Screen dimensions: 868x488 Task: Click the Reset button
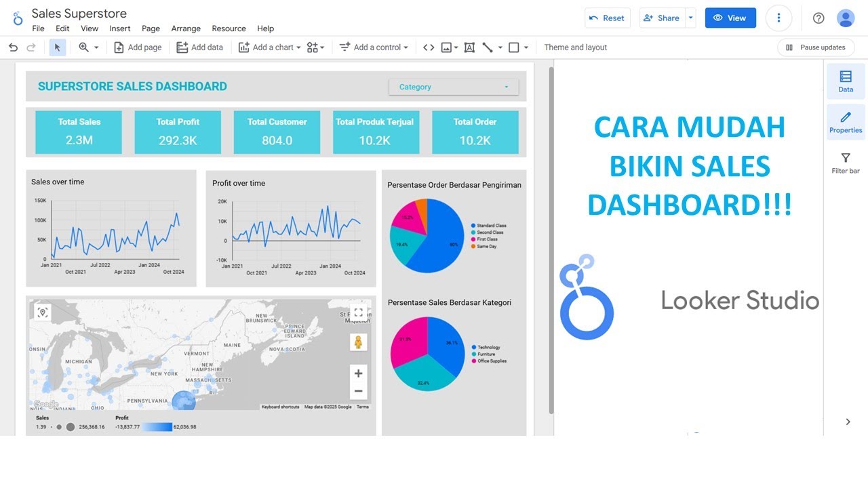[x=608, y=18]
